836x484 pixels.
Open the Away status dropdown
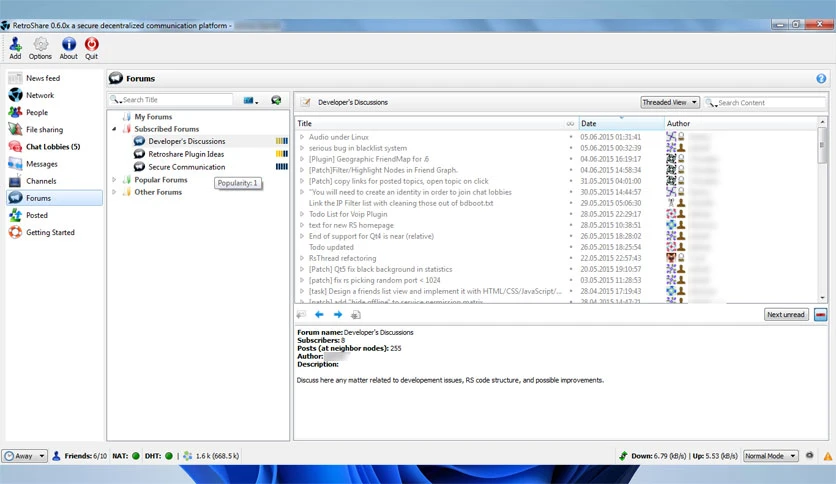(25, 456)
